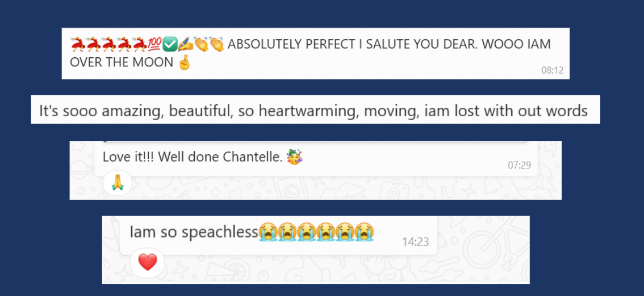Screen dimensions: 644x296
Task: Click the "Iam so speechless" message text
Action: point(194,232)
